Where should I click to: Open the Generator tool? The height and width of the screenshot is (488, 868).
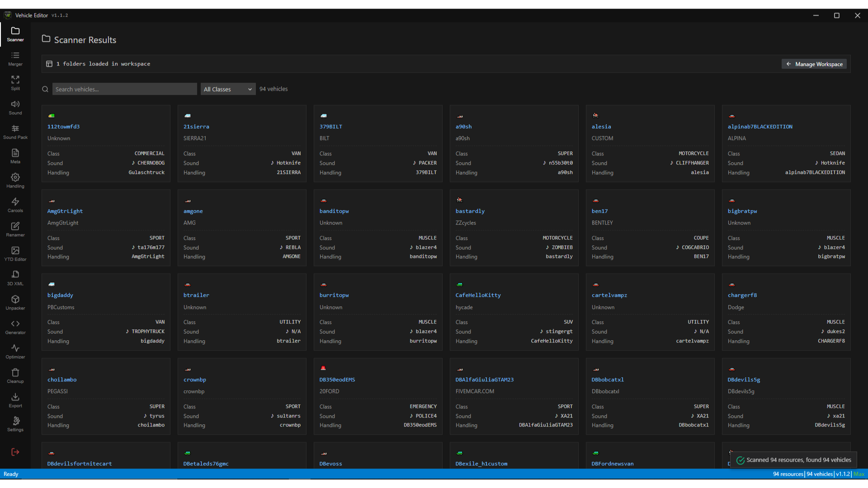[x=15, y=327]
